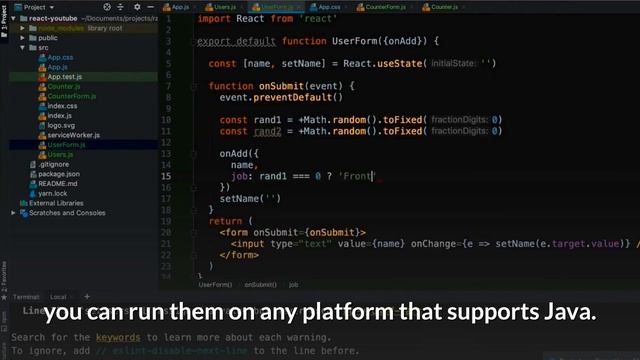Click job breadcrumb

[293, 285]
